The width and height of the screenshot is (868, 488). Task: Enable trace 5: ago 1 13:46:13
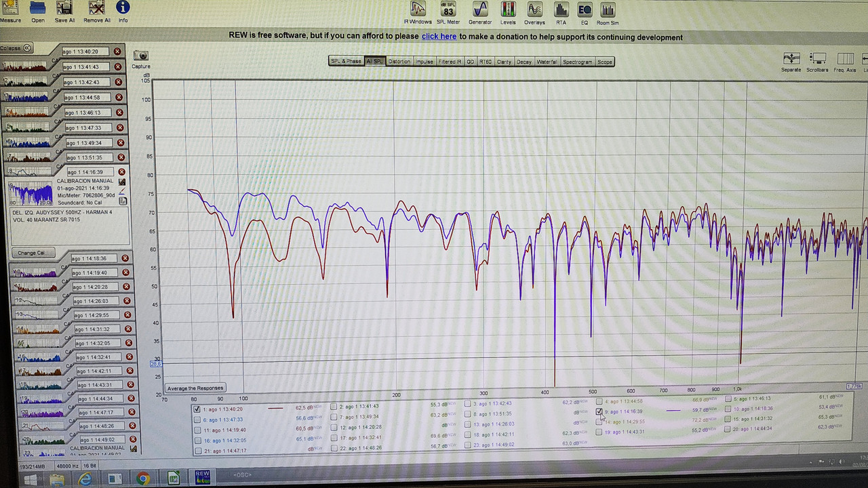[x=728, y=399]
